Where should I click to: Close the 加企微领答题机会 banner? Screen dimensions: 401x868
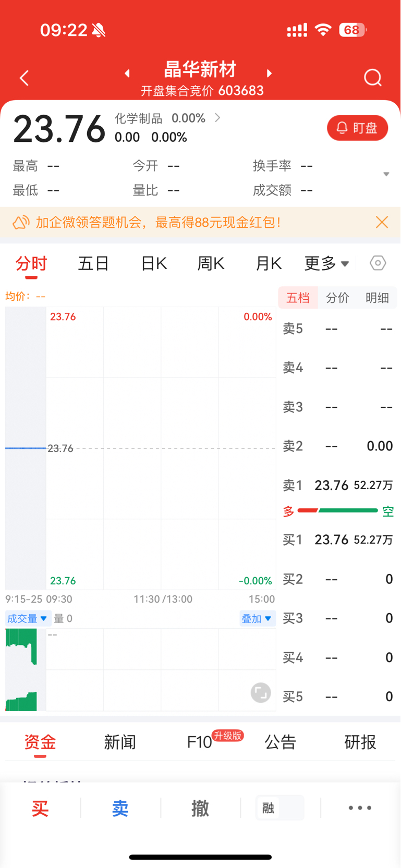[x=382, y=223]
